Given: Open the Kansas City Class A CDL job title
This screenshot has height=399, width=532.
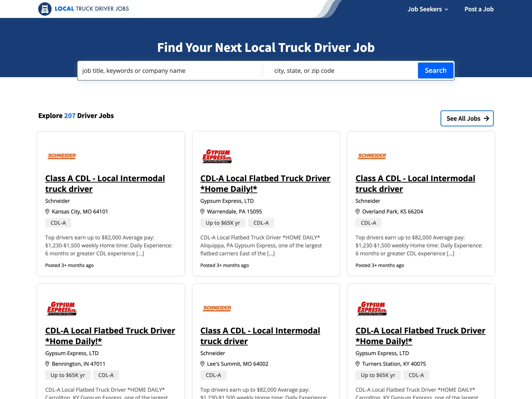Looking at the screenshot, I should 105,184.
